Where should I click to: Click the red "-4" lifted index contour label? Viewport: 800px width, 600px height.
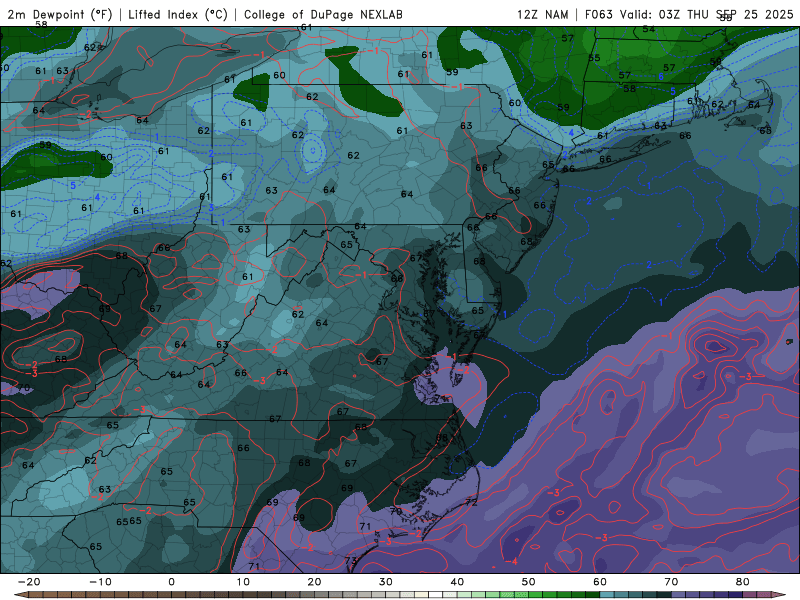click(x=512, y=561)
